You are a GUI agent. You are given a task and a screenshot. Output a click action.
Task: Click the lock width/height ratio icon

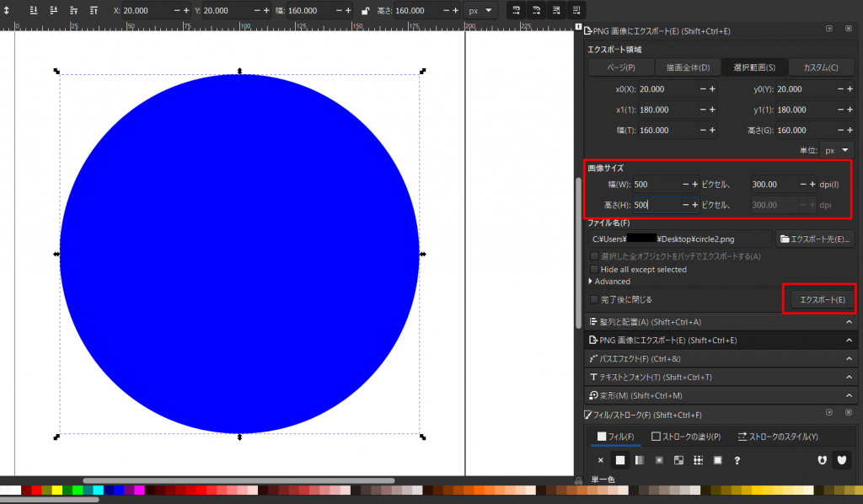pyautogui.click(x=364, y=11)
